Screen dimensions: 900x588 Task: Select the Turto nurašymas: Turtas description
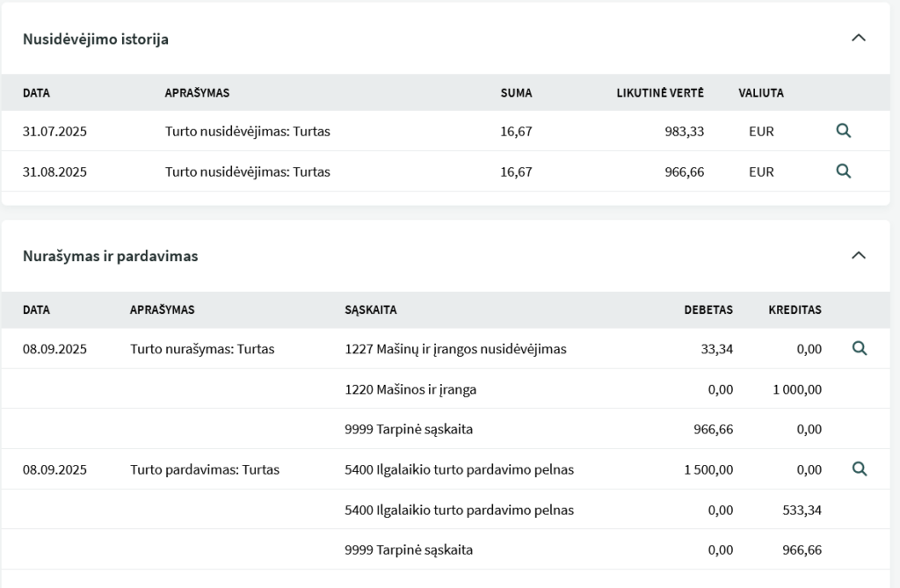(202, 349)
